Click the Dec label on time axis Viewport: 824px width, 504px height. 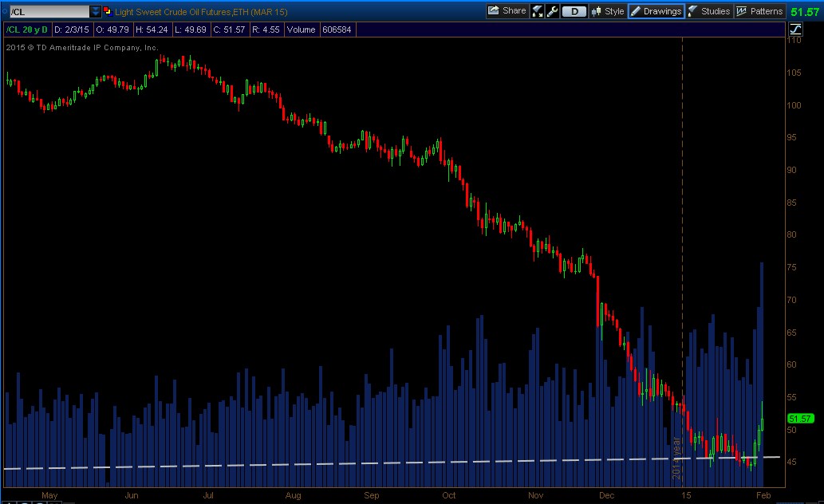tap(606, 495)
